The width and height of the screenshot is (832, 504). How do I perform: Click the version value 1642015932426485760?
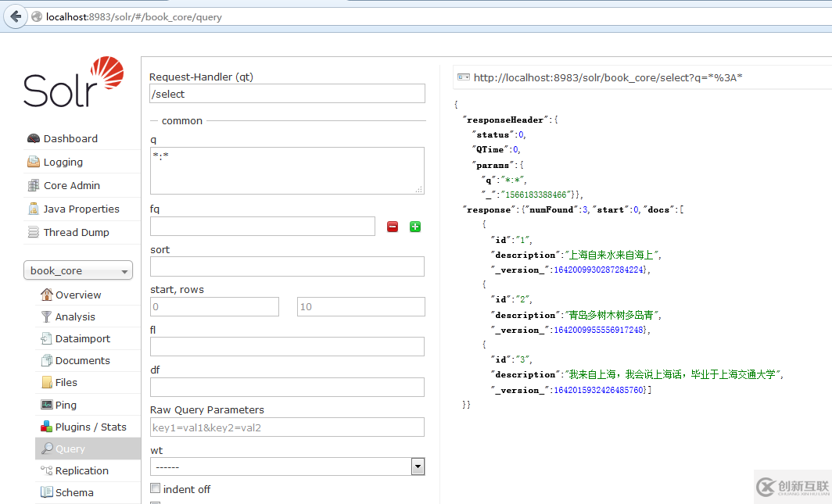coord(599,390)
